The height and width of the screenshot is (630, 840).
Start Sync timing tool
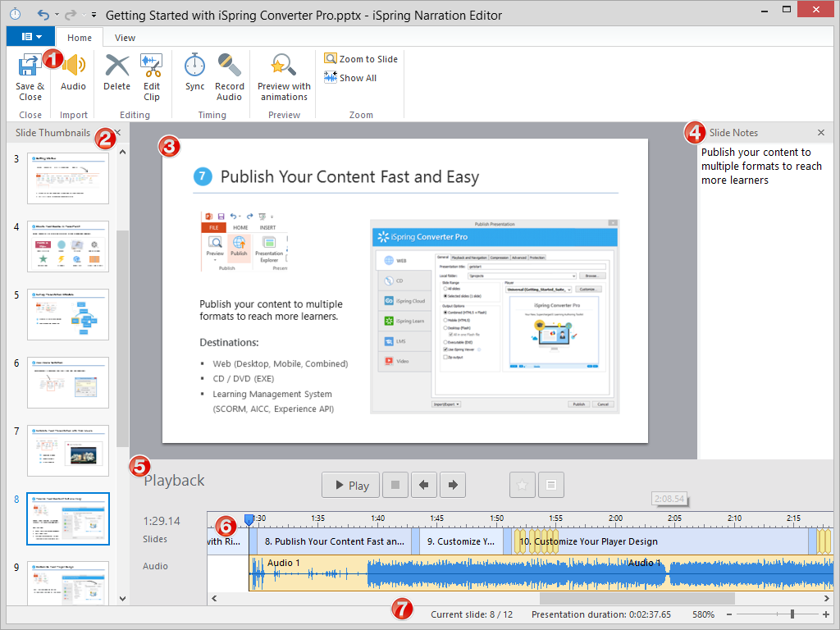coord(194,73)
